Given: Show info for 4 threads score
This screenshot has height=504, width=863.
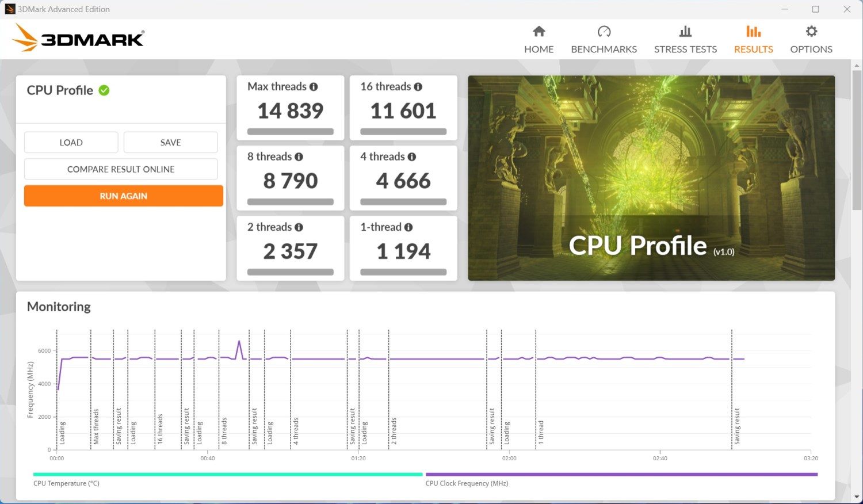Looking at the screenshot, I should coord(412,157).
